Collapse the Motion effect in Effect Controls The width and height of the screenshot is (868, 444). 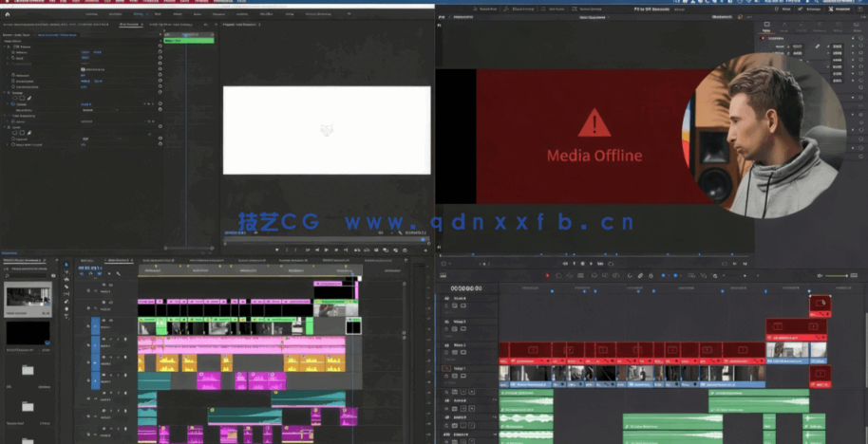[x=5, y=46]
